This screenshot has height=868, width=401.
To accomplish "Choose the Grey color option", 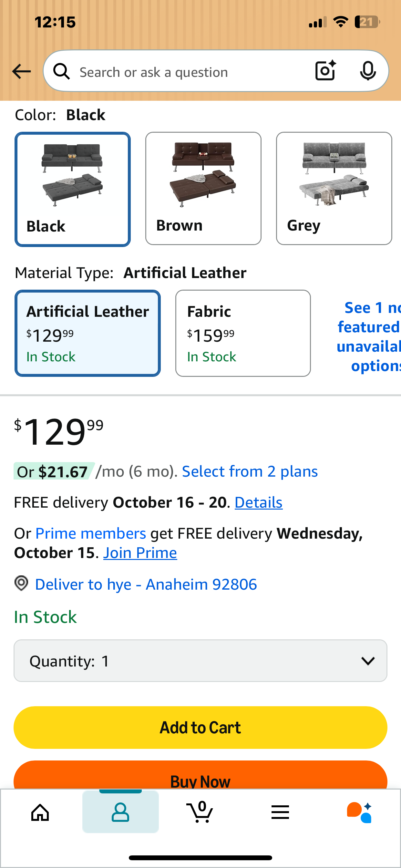I will (334, 188).
